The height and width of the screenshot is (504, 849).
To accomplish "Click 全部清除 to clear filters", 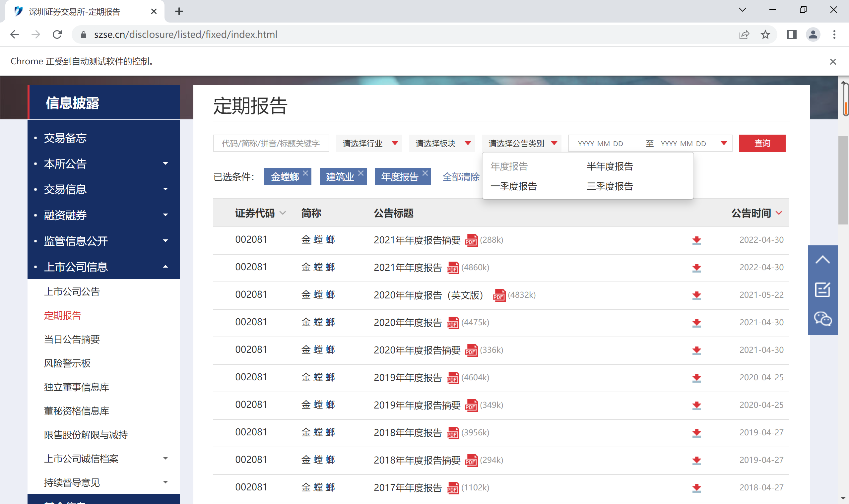I will coord(461,177).
